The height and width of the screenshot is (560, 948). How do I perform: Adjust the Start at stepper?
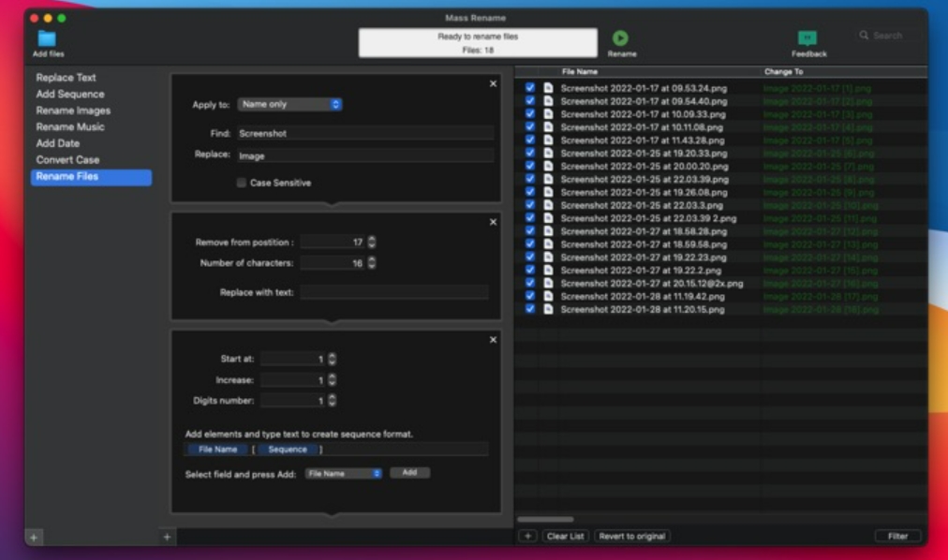[332, 359]
